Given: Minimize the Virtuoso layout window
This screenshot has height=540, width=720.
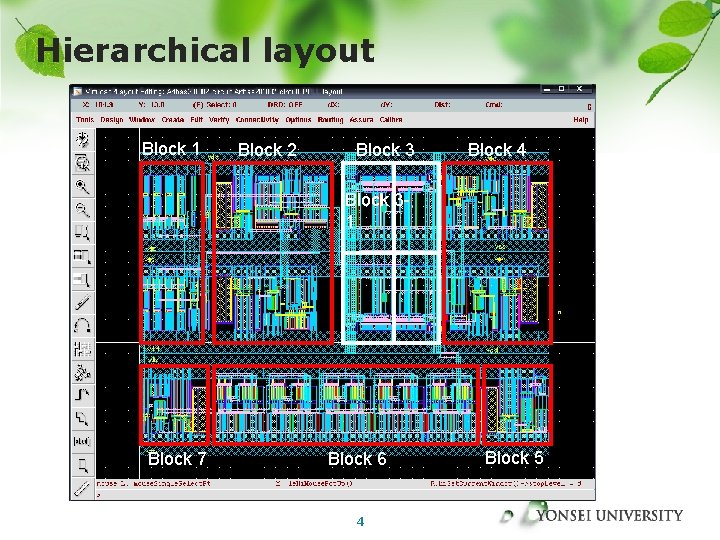Looking at the screenshot, I should (x=546, y=90).
